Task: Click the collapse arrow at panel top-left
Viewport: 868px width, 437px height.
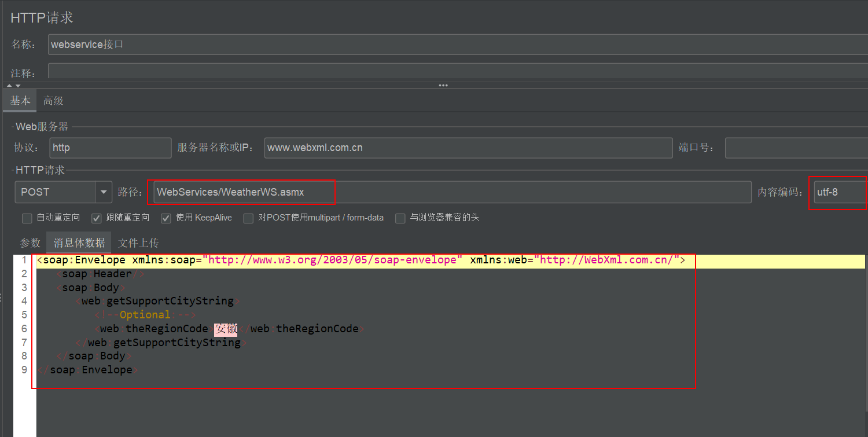Action: [9, 85]
